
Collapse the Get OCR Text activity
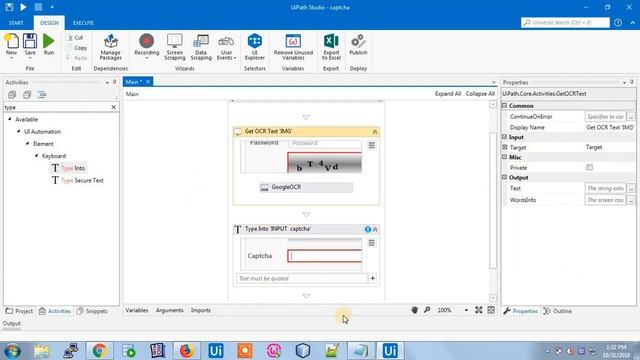pyautogui.click(x=375, y=132)
